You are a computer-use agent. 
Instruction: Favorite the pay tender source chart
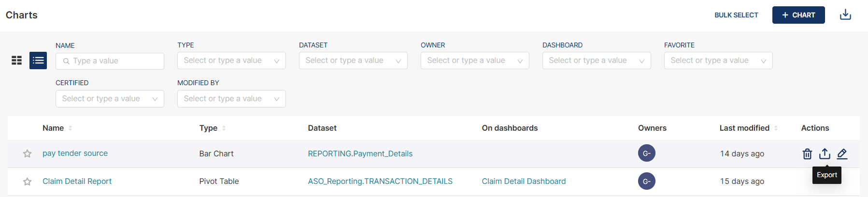click(27, 154)
